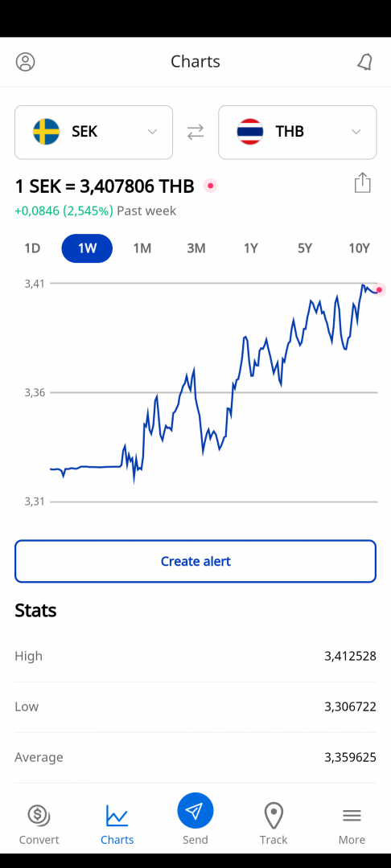
Task: Open the Convert tab icon
Action: point(39,816)
